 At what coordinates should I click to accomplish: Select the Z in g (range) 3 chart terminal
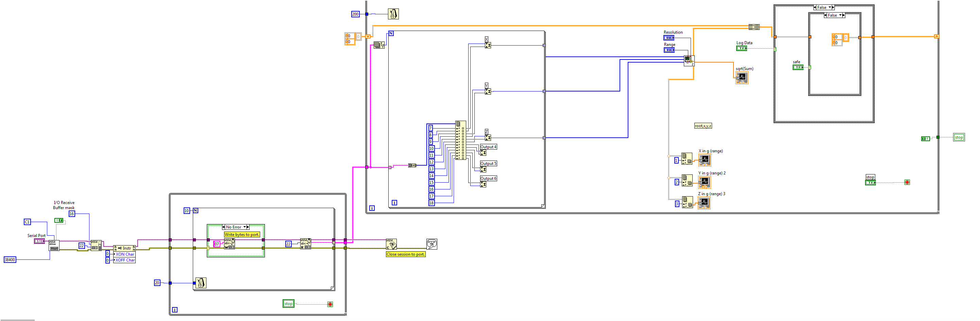705,203
